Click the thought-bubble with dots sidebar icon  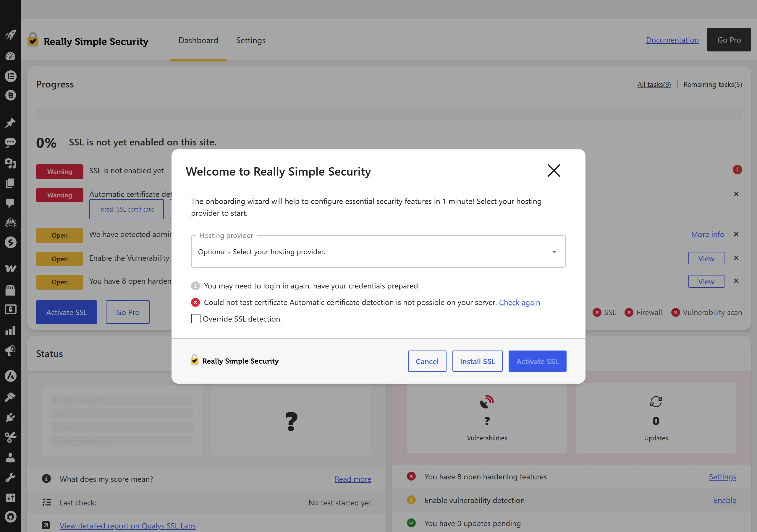(11, 142)
